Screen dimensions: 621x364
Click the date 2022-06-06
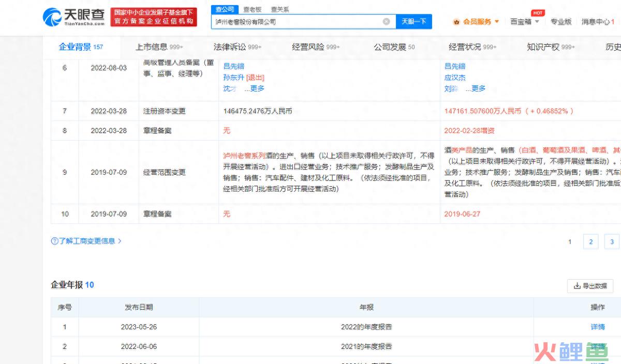(x=139, y=346)
